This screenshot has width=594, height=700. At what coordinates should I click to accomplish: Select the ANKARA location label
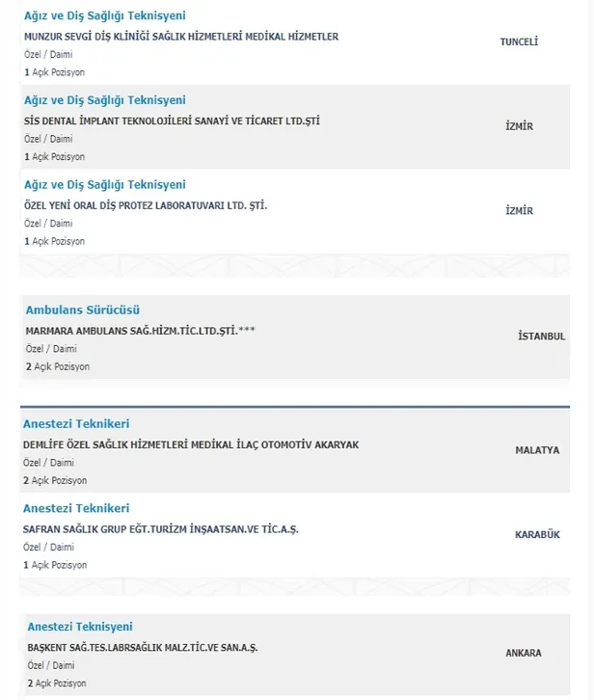(524, 653)
